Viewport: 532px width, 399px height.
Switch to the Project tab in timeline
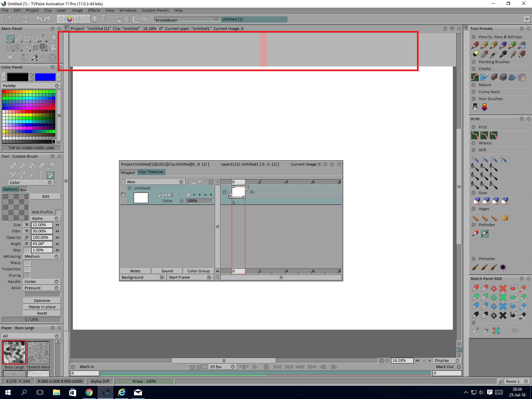128,173
